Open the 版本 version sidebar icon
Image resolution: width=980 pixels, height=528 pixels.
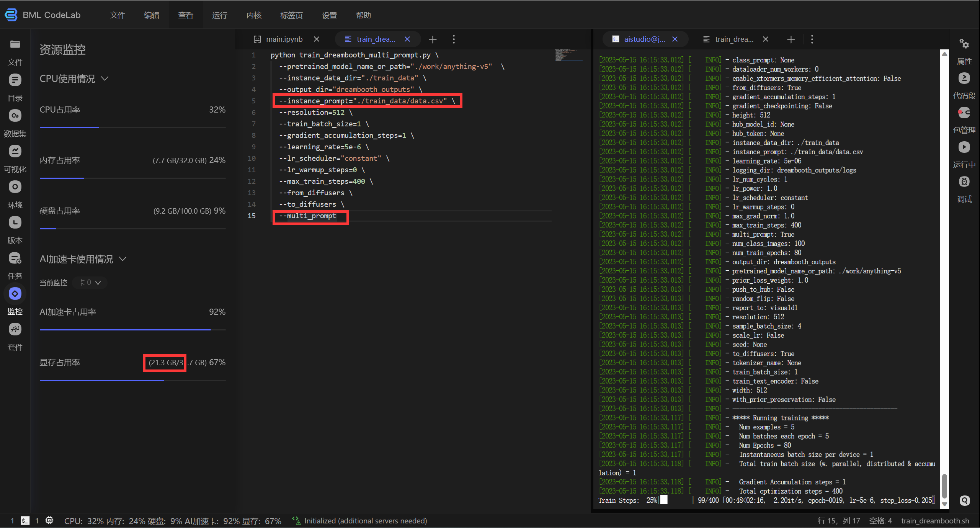(15, 222)
